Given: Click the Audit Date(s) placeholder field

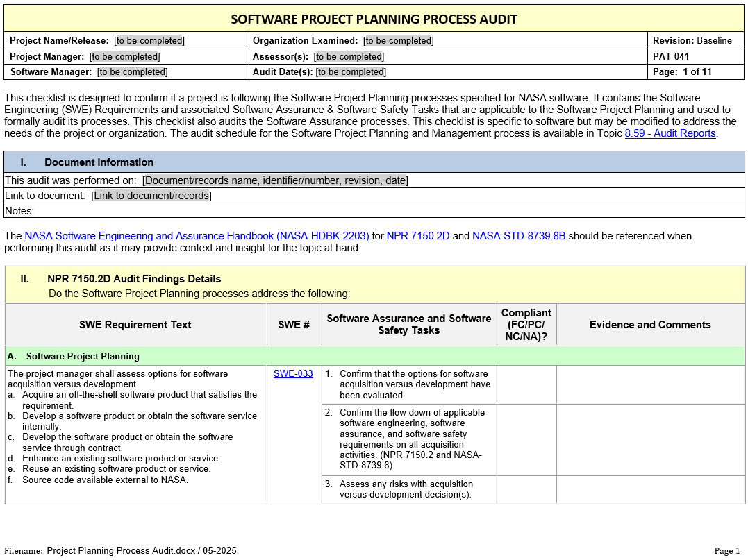Looking at the screenshot, I should click(351, 71).
